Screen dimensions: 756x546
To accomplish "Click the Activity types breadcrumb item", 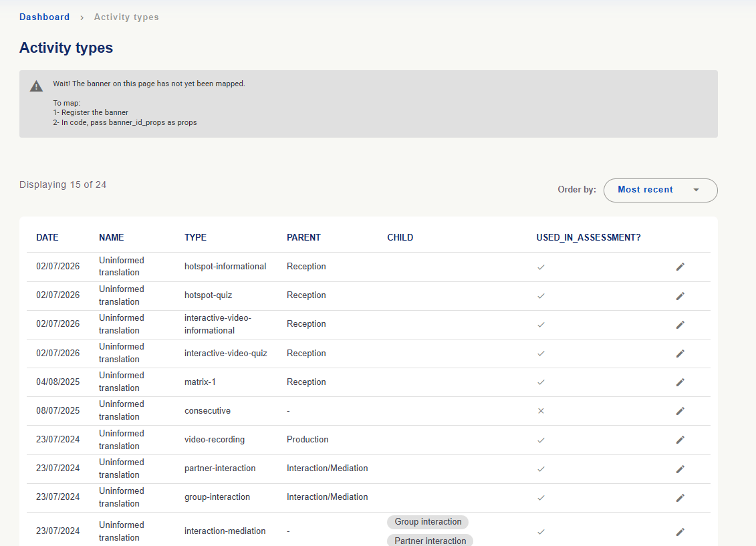I will (126, 17).
